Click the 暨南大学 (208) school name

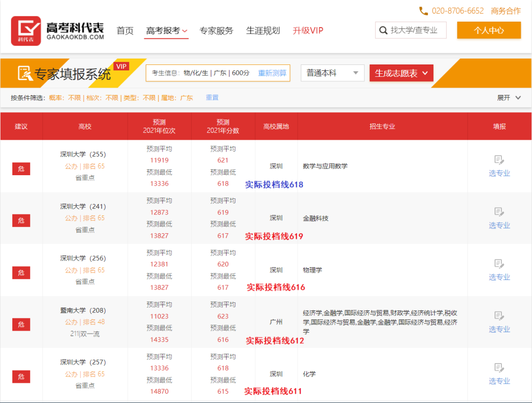pos(83,310)
